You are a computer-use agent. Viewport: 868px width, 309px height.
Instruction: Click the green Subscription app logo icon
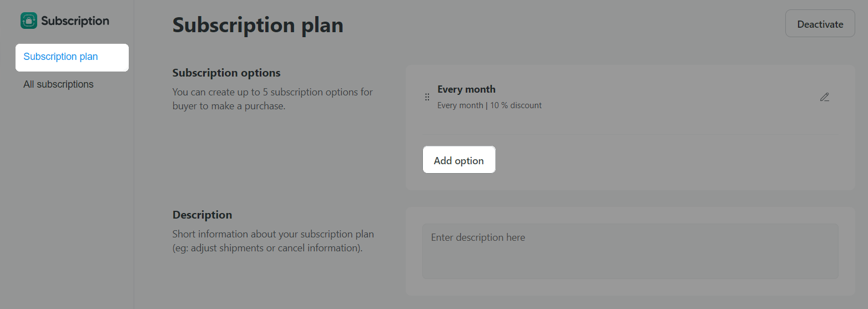29,21
